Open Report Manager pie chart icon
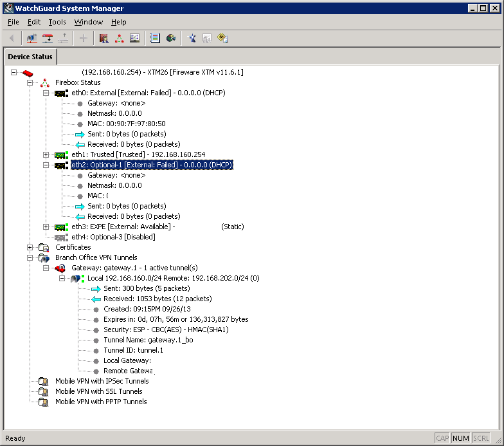The width and height of the screenshot is (504, 446). 171,39
